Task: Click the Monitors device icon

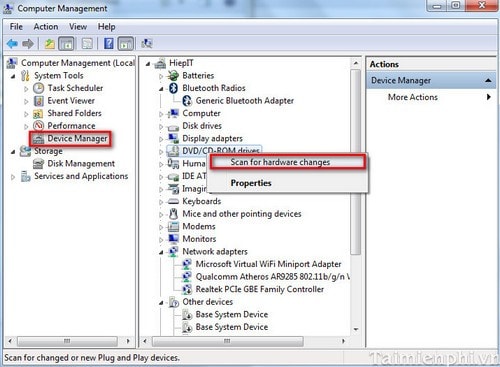Action: coord(173,239)
